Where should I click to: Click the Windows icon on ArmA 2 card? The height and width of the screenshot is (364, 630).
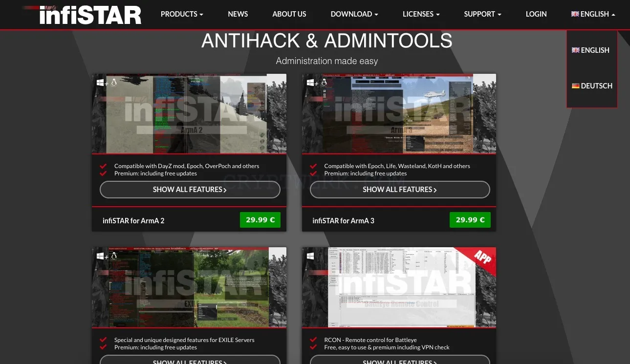[100, 83]
